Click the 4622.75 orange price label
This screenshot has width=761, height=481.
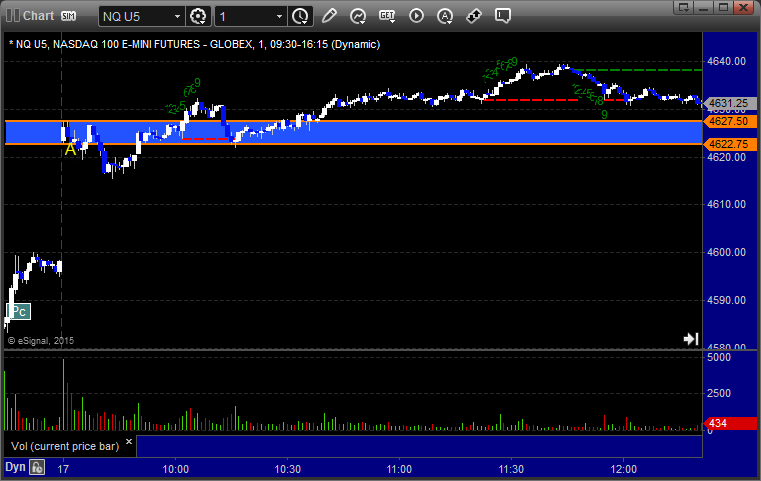[x=729, y=144]
